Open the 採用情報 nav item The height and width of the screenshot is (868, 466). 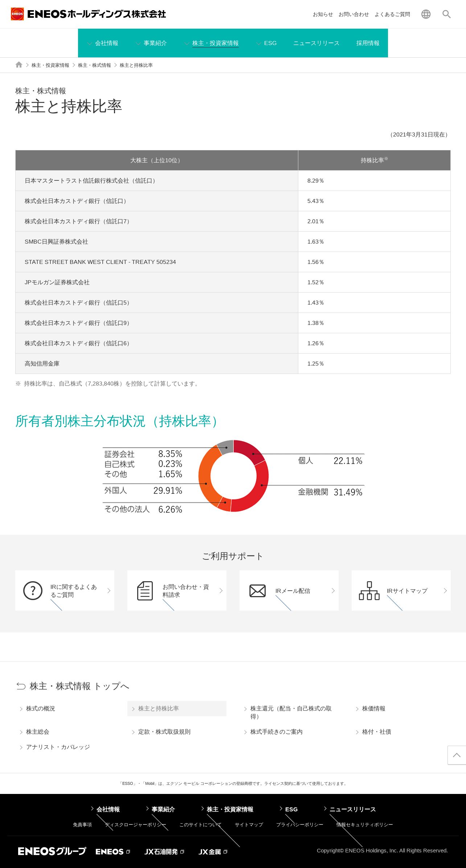pos(368,43)
